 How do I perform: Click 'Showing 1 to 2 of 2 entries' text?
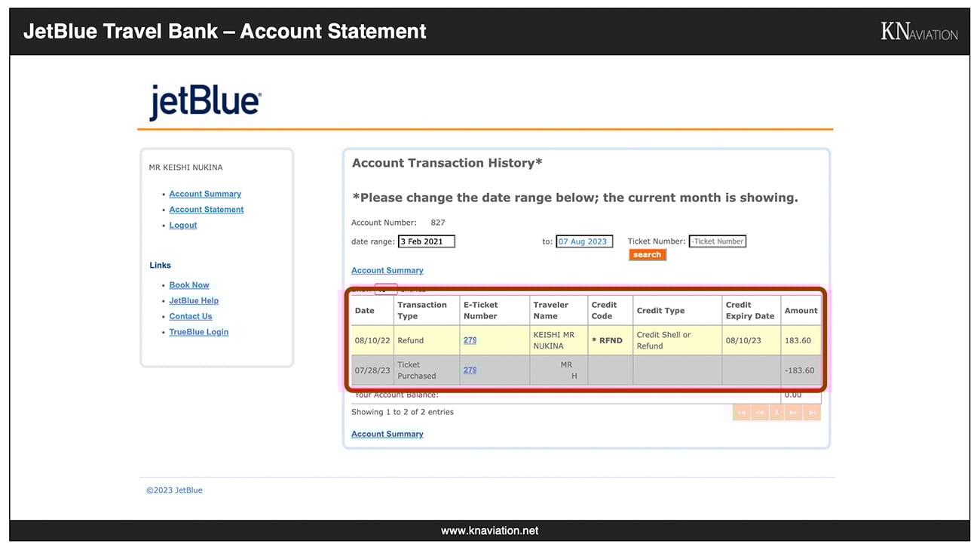(x=403, y=412)
